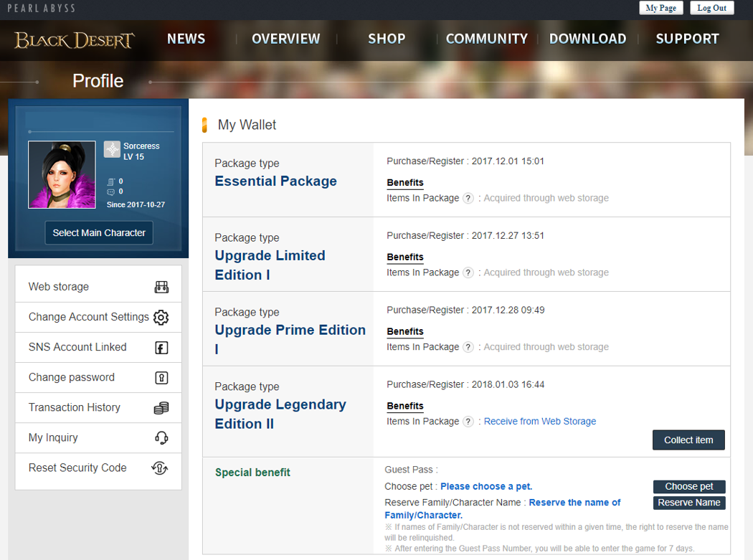This screenshot has width=753, height=560.
Task: Open SNS Account Linked sidebar link
Action: (98, 348)
